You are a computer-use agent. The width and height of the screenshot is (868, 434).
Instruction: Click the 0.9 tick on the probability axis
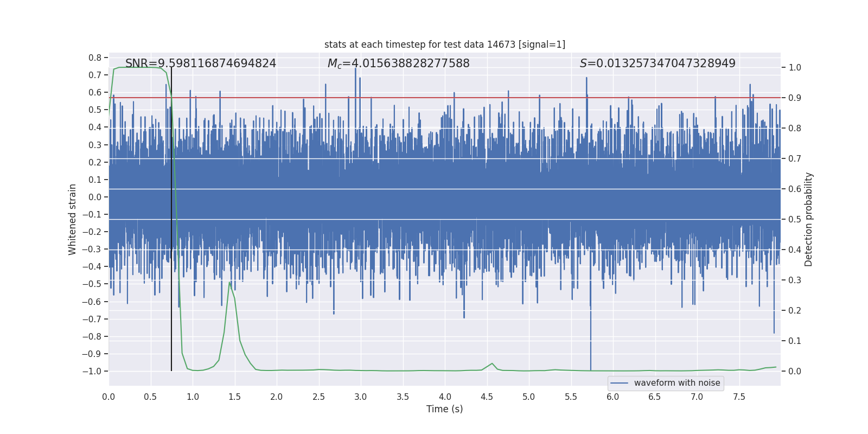pos(795,98)
